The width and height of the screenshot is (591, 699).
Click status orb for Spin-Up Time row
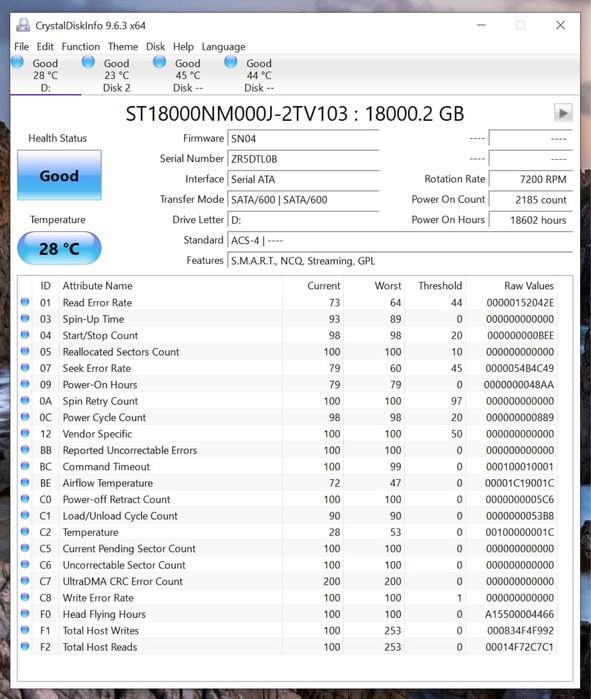click(25, 319)
